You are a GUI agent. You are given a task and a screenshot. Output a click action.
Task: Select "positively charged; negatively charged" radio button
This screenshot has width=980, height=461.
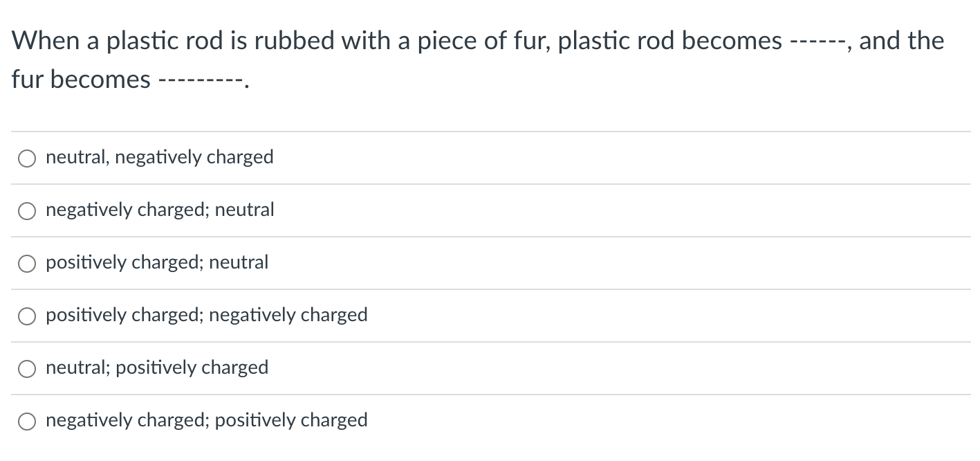point(26,316)
